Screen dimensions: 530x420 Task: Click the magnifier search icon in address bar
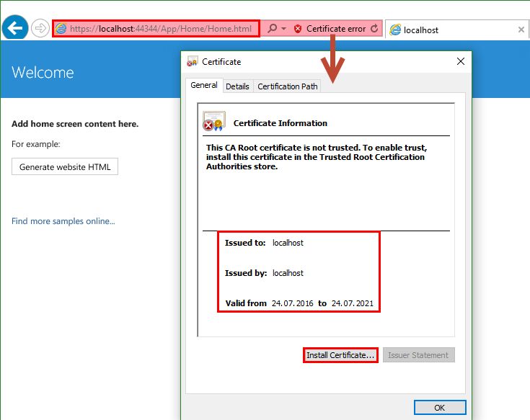pos(272,29)
